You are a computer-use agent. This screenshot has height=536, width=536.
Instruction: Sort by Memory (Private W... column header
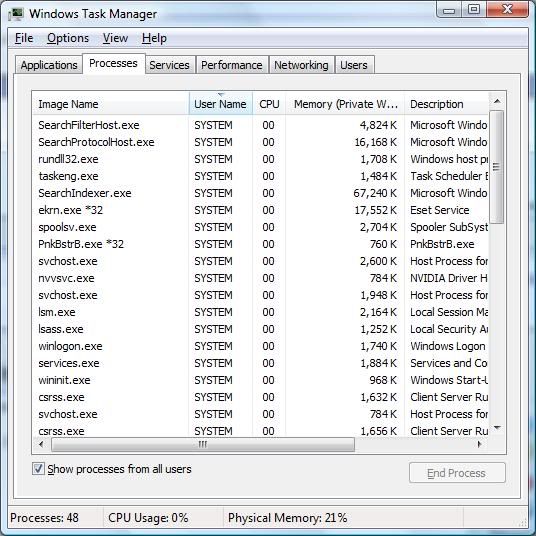pos(345,104)
